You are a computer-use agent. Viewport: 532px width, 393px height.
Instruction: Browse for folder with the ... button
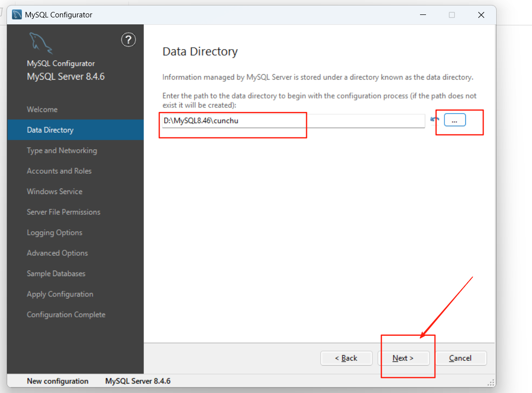click(455, 120)
